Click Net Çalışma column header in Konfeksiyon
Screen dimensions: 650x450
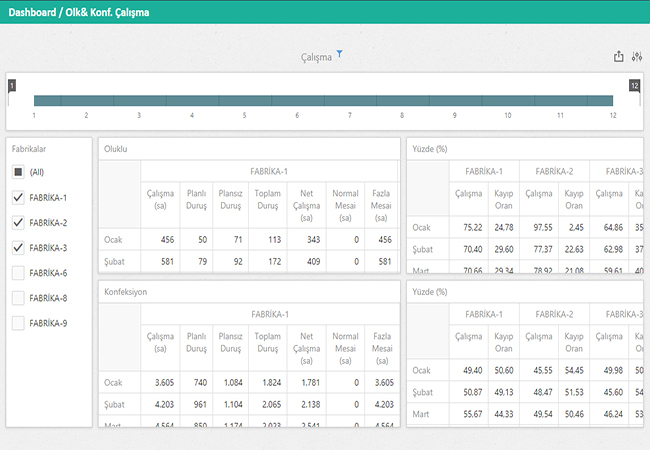[307, 343]
